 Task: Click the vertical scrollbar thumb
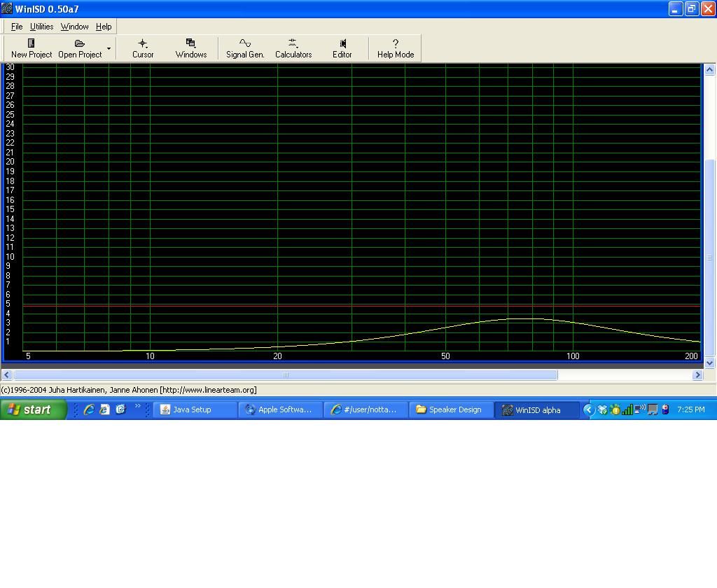pos(709,258)
